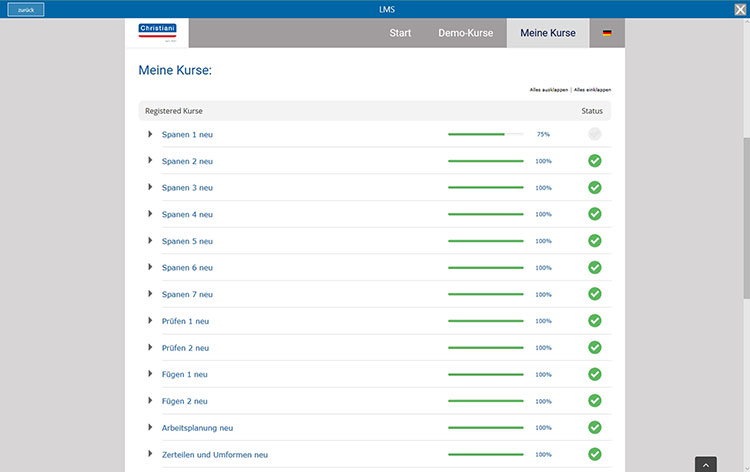750x472 pixels.
Task: Click the 100% value for Fügen 2 neu
Action: click(543, 401)
